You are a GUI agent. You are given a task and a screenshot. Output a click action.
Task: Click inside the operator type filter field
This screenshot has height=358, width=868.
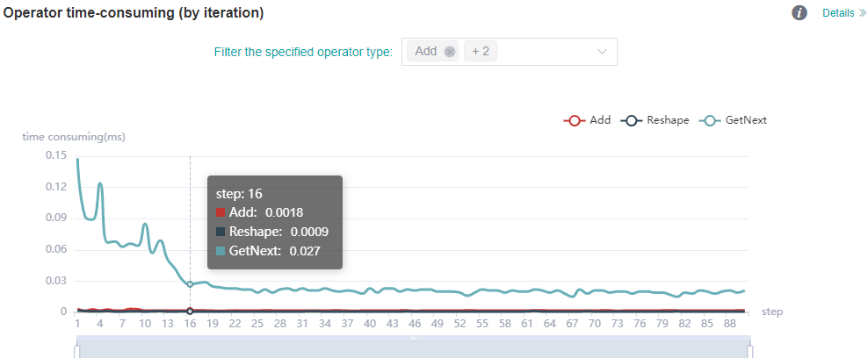click(x=545, y=52)
